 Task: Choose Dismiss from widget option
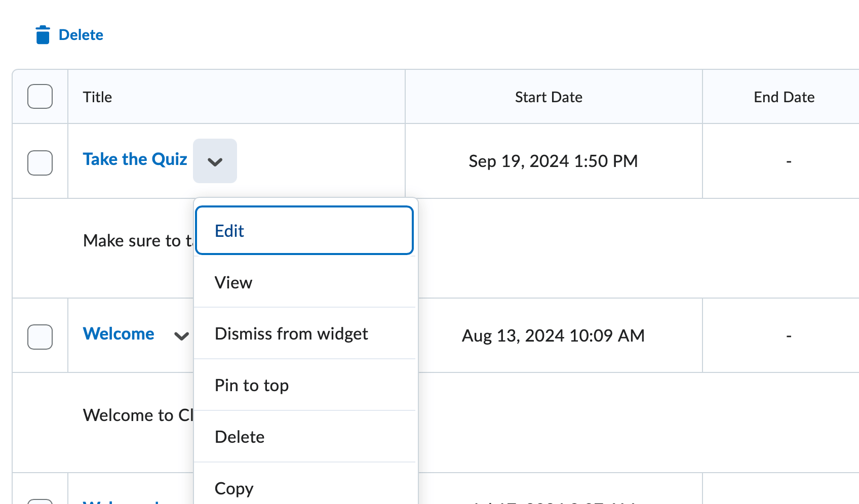click(x=304, y=334)
